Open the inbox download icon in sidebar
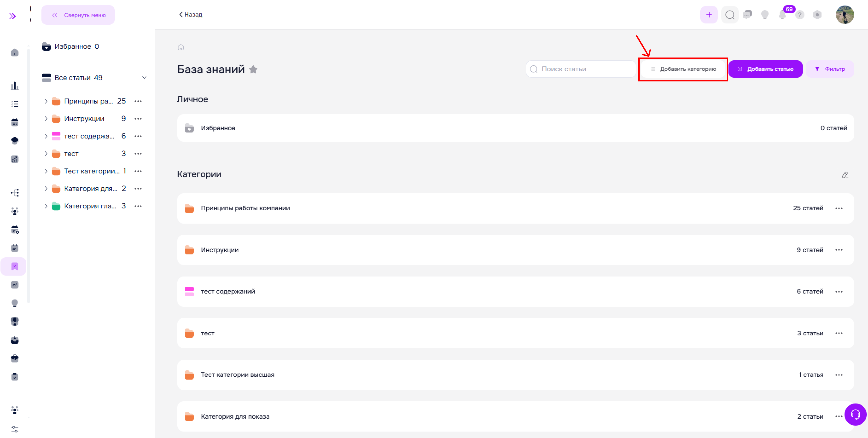The height and width of the screenshot is (438, 868). (x=15, y=340)
